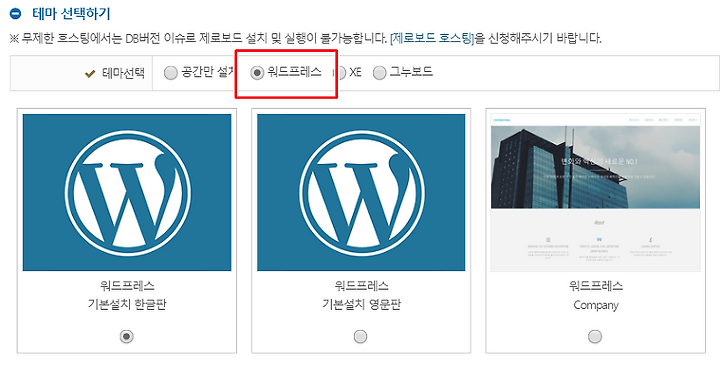
Task: Select the 그누보드 radio option
Action: pos(379,73)
